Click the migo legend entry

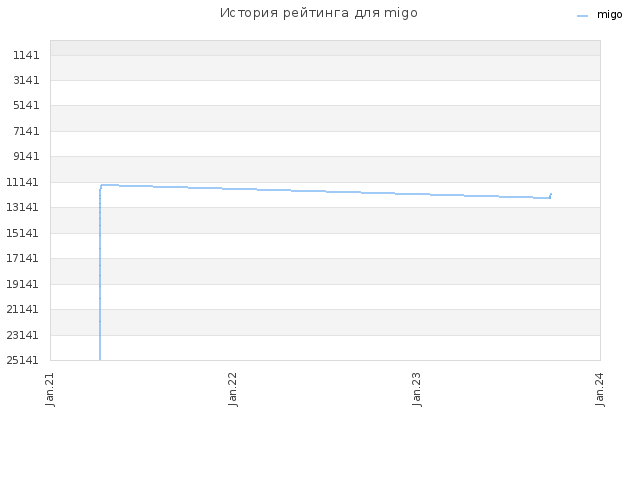tap(600, 15)
